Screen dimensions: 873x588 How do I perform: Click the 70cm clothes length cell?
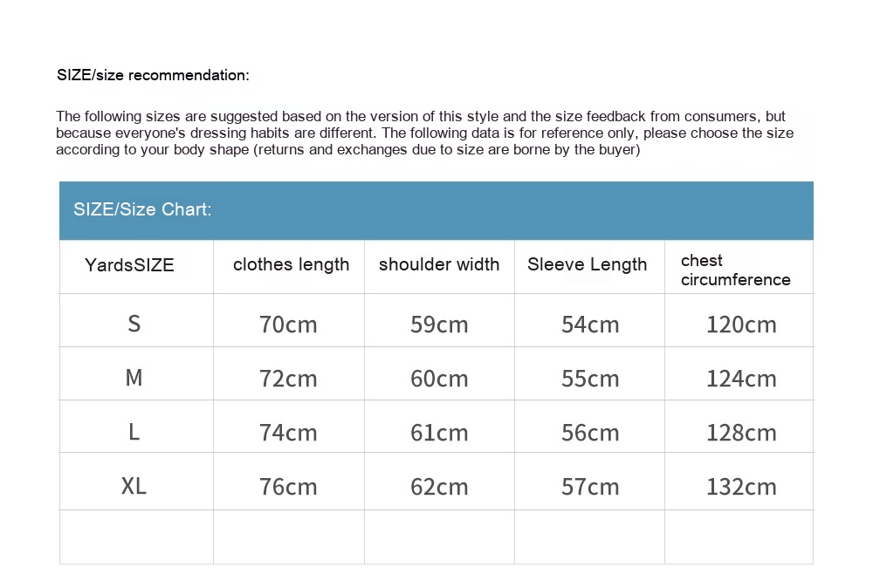click(288, 325)
